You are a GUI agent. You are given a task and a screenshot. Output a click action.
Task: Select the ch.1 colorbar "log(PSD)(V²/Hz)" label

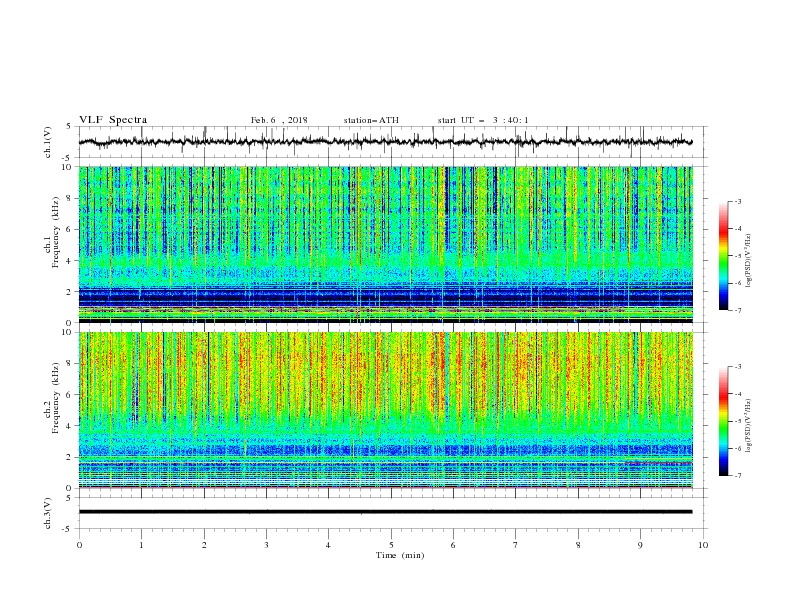click(x=748, y=261)
